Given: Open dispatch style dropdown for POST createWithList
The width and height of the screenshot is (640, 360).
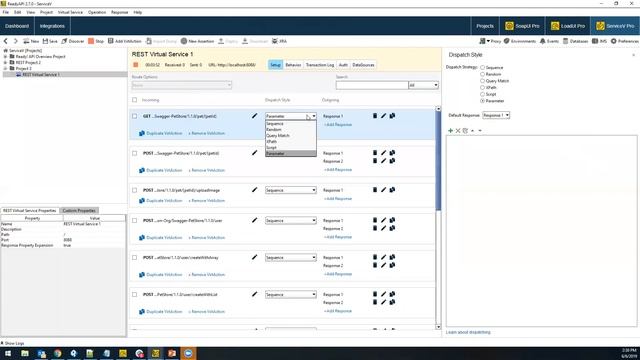Looking at the screenshot, I should (291, 294).
